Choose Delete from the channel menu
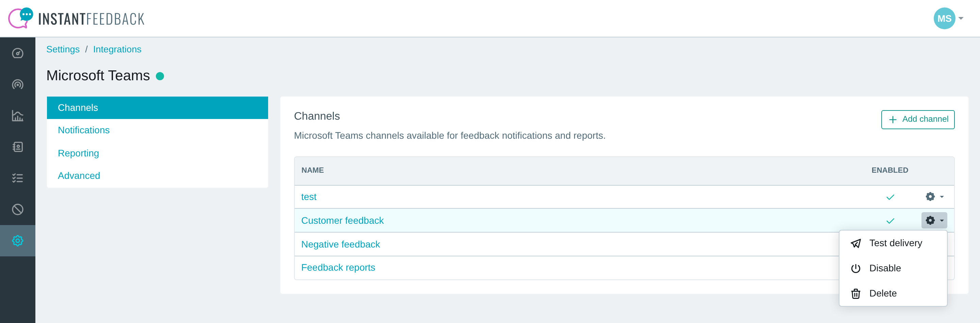 (x=893, y=293)
